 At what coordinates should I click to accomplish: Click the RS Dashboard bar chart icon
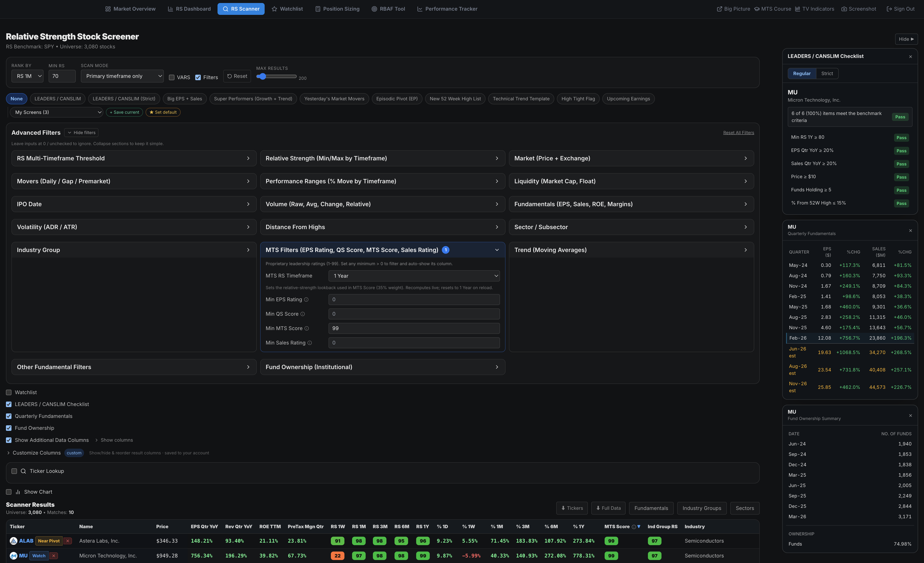point(170,9)
